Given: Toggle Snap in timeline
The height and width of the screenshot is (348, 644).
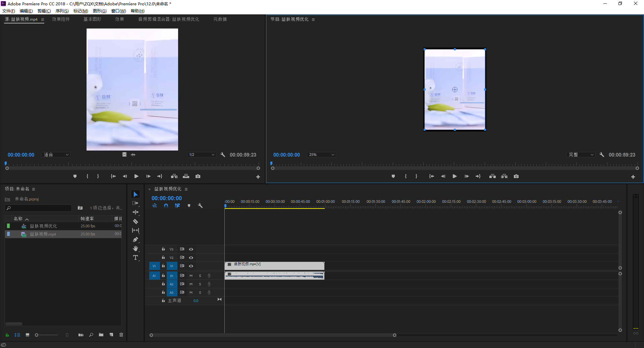Looking at the screenshot, I should click(166, 206).
